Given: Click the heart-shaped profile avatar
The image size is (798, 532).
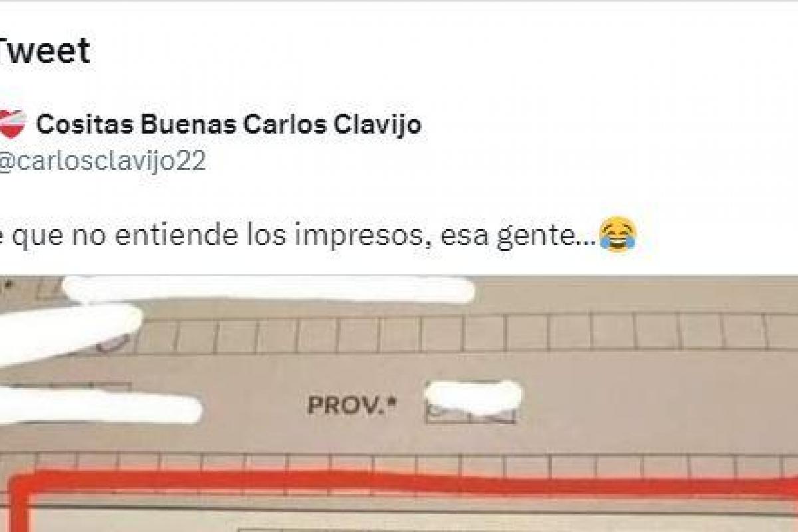Looking at the screenshot, I should 11,124.
